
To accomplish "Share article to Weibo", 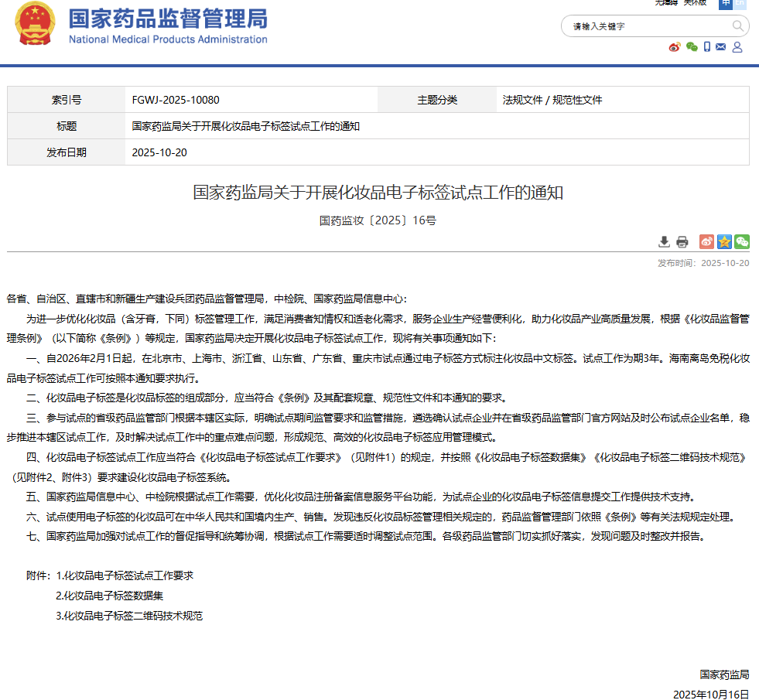I will (706, 241).
